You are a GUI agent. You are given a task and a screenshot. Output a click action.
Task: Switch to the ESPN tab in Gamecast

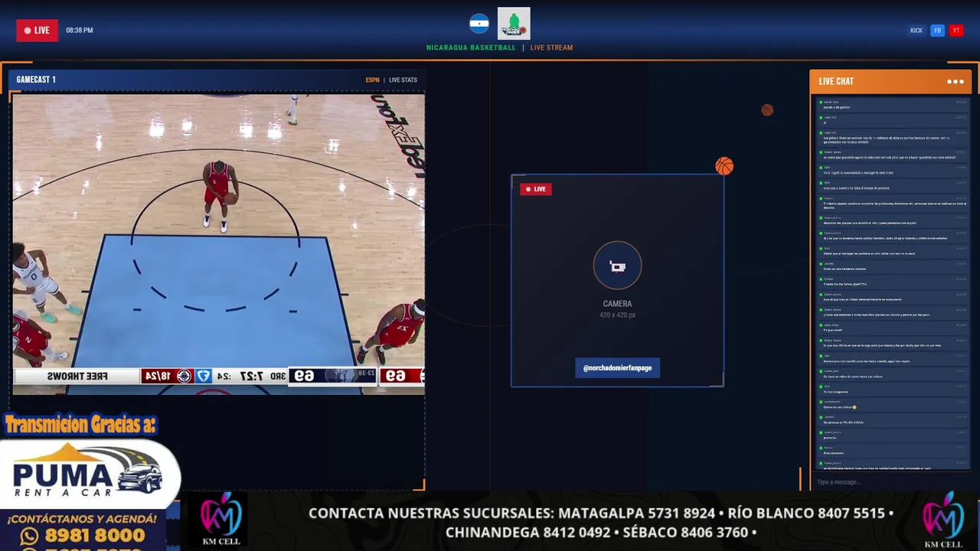coord(372,80)
